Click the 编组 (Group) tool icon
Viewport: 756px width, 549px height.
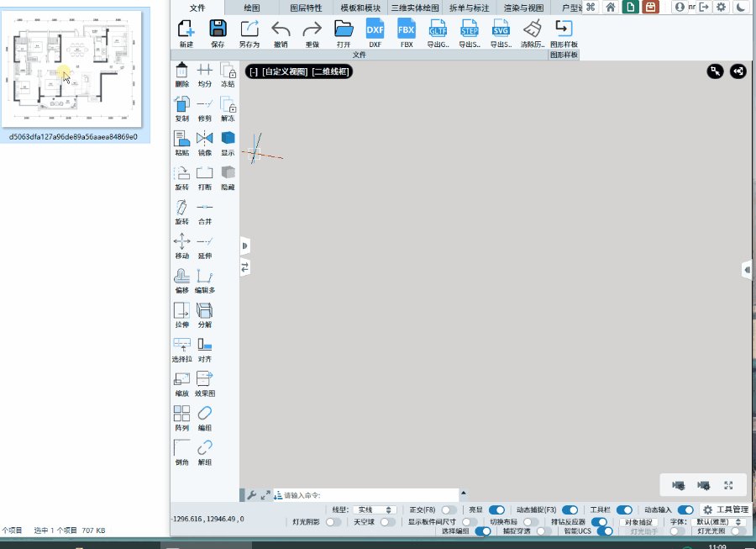pos(205,414)
